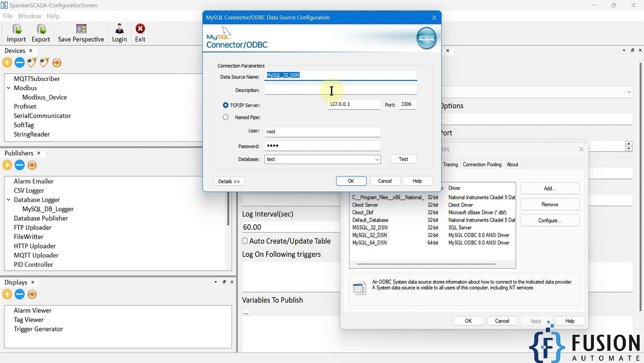The width and height of the screenshot is (644, 363).
Task: Close the Devices panel tab
Action: pyautogui.click(x=31, y=50)
